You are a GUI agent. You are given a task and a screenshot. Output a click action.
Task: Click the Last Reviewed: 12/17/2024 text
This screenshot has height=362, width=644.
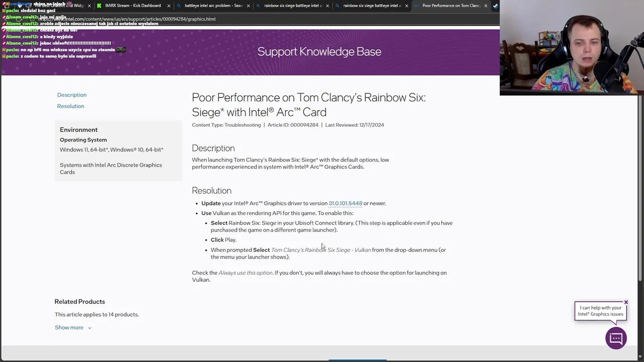pos(355,125)
